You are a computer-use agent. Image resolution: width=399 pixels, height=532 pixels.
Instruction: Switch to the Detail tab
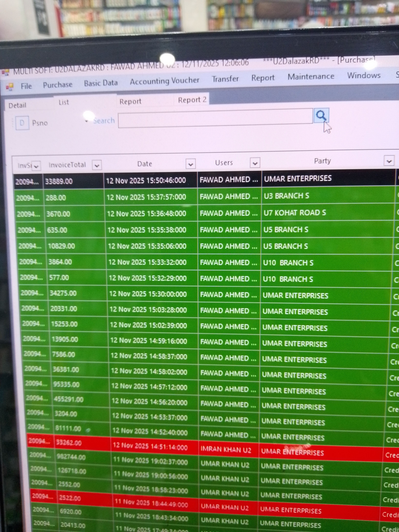17,106
